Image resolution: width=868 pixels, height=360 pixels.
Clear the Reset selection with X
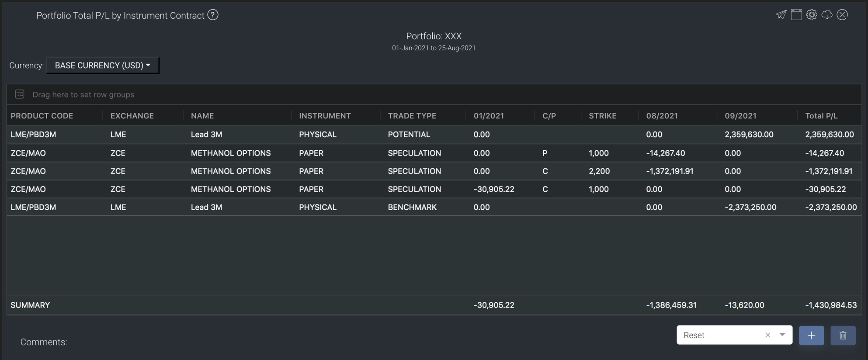tap(767, 335)
